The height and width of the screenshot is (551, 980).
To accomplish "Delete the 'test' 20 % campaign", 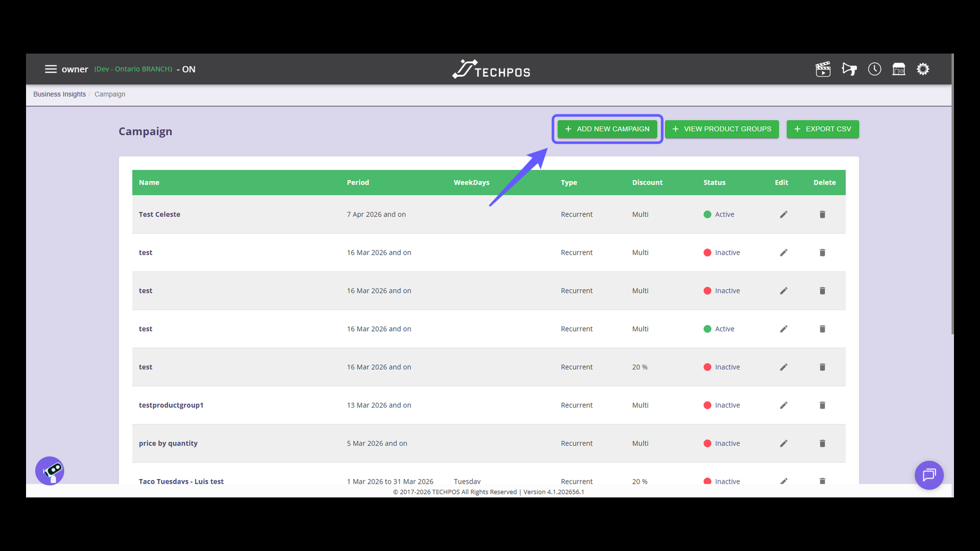I will 822,367.
